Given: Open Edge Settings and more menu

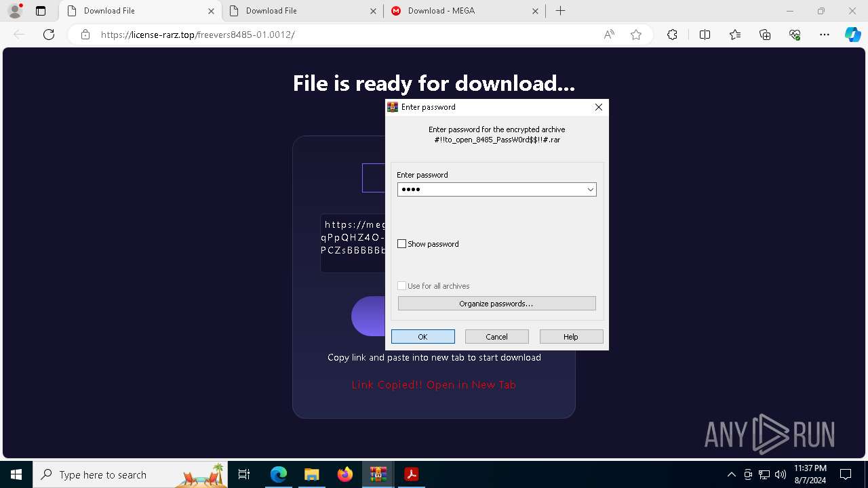Looking at the screenshot, I should pos(825,35).
